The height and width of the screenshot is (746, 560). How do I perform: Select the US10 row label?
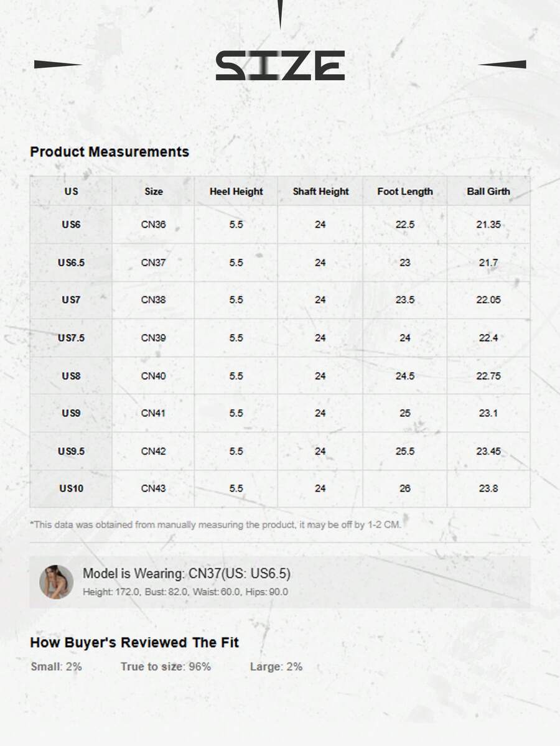71,488
